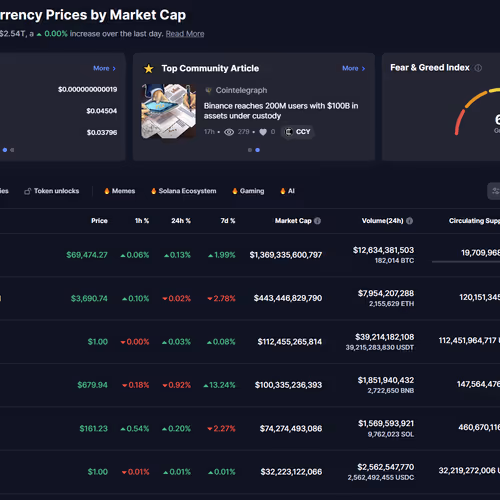Open the AI category tab
500x500 pixels.
[287, 191]
